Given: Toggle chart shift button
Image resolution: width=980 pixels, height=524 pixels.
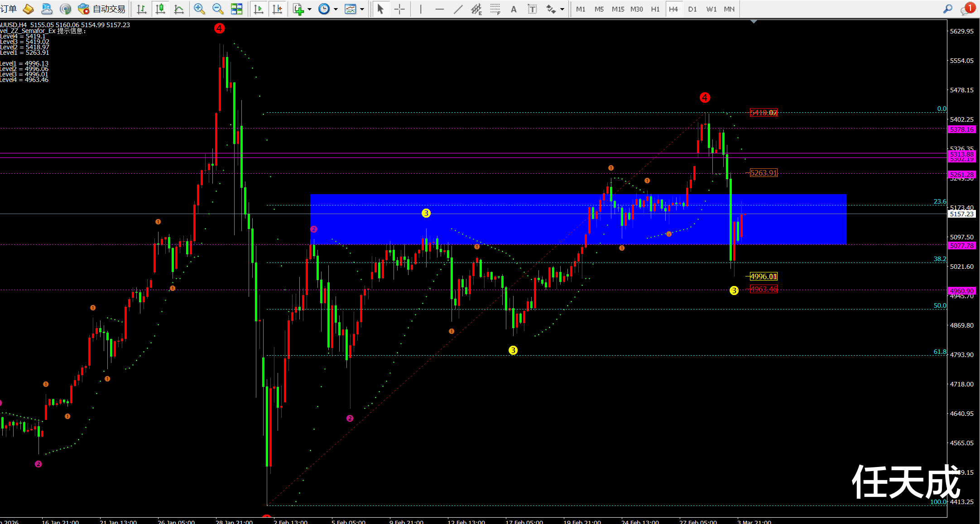Looking at the screenshot, I should pyautogui.click(x=277, y=9).
